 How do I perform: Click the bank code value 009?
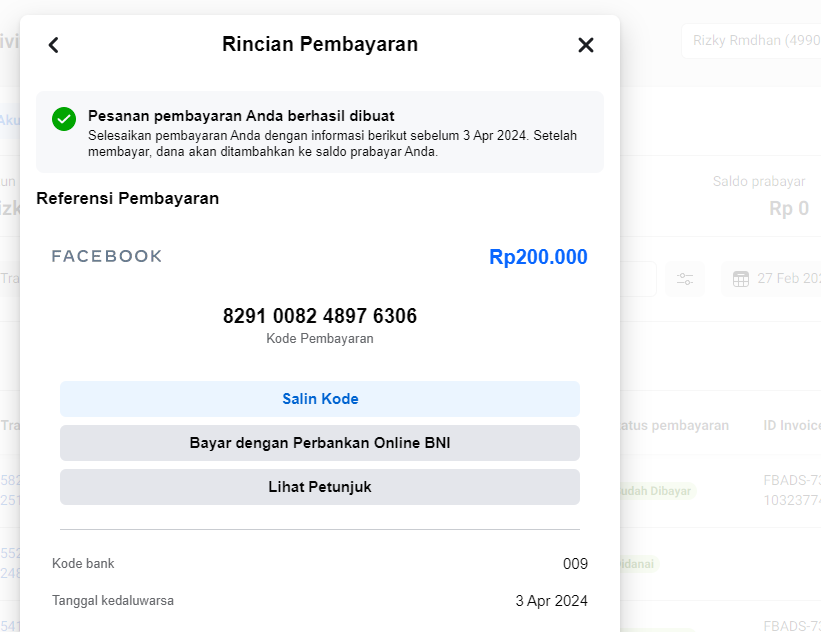pyautogui.click(x=575, y=564)
